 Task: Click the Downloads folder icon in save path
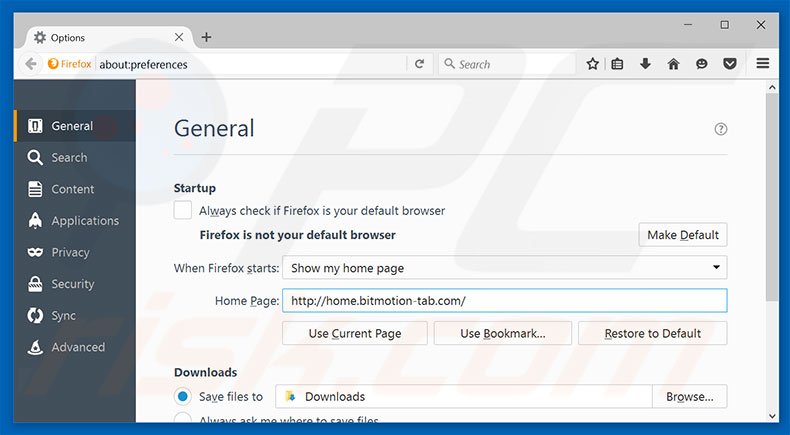[x=290, y=396]
